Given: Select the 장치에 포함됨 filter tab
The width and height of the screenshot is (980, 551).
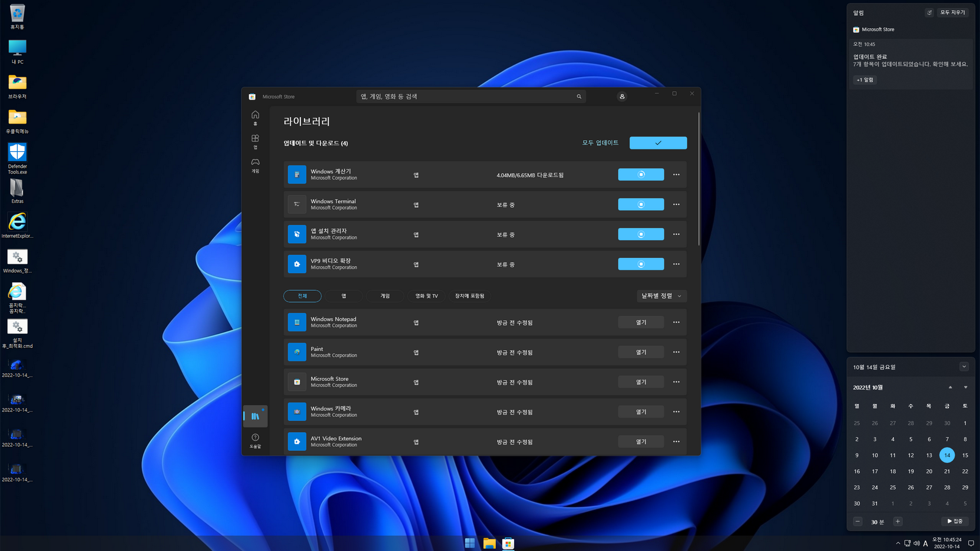Looking at the screenshot, I should 469,296.
